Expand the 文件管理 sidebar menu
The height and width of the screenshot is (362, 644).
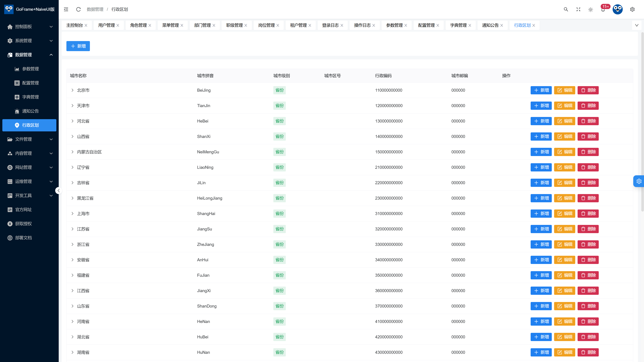click(29, 139)
